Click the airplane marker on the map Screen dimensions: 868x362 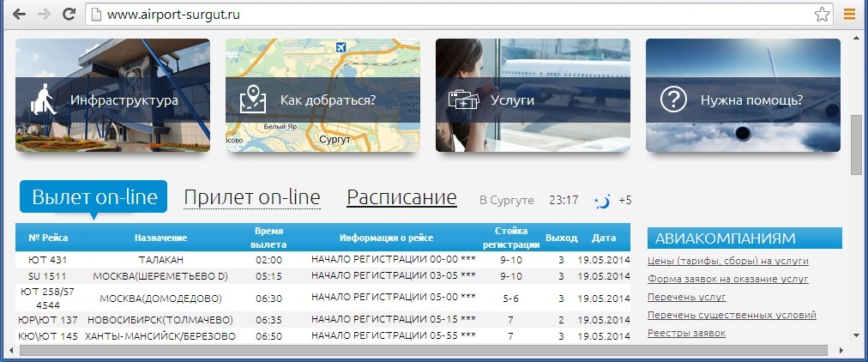point(341,47)
